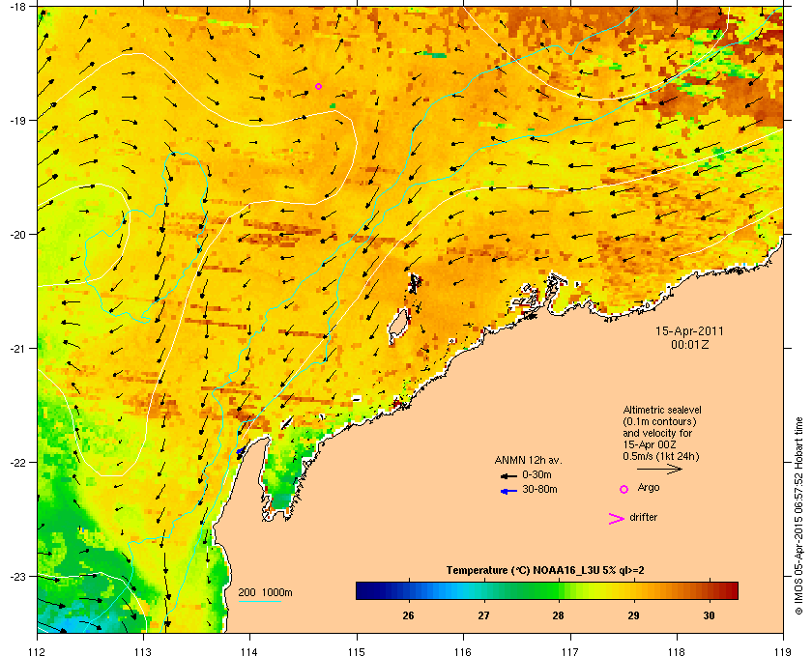Click the 15-Apr-2011 date label
Screen dimensions: 812x657
689,331
